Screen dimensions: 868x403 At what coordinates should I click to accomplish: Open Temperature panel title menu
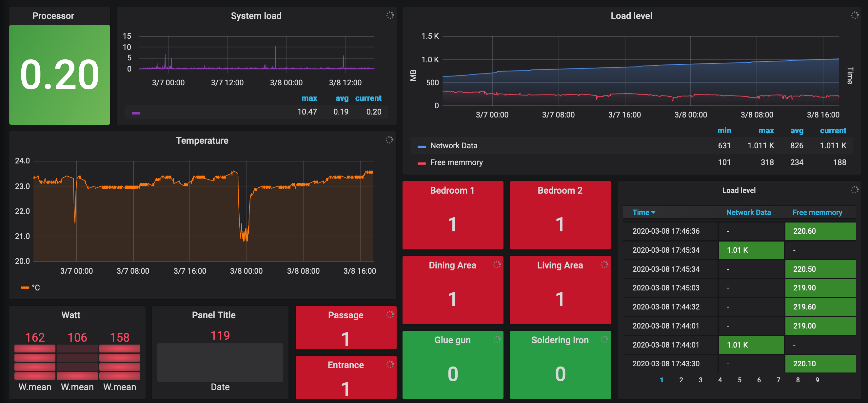point(202,141)
